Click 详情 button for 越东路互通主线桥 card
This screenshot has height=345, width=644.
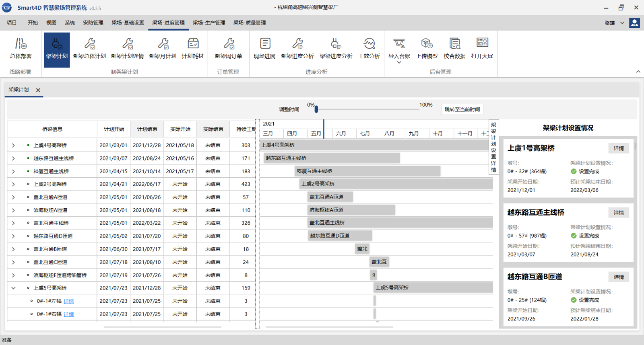click(619, 213)
